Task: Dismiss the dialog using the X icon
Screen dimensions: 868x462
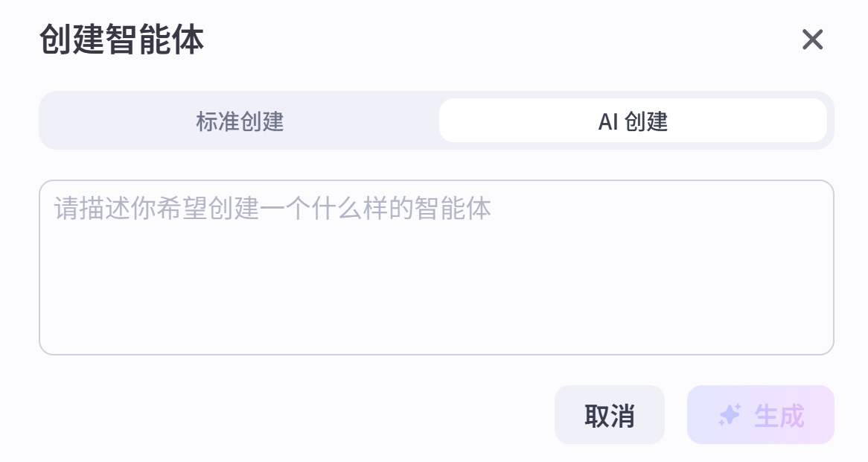Action: [812, 39]
